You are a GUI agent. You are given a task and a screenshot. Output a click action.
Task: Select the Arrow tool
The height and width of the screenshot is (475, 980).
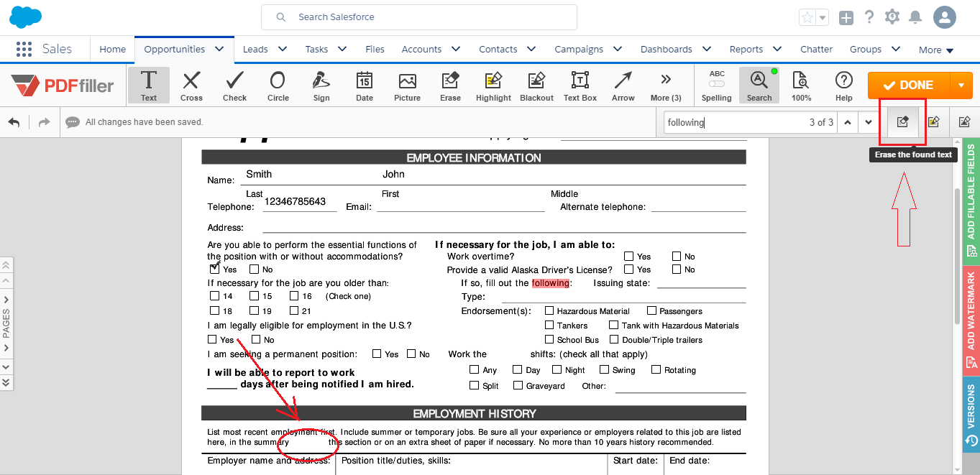[623, 85]
